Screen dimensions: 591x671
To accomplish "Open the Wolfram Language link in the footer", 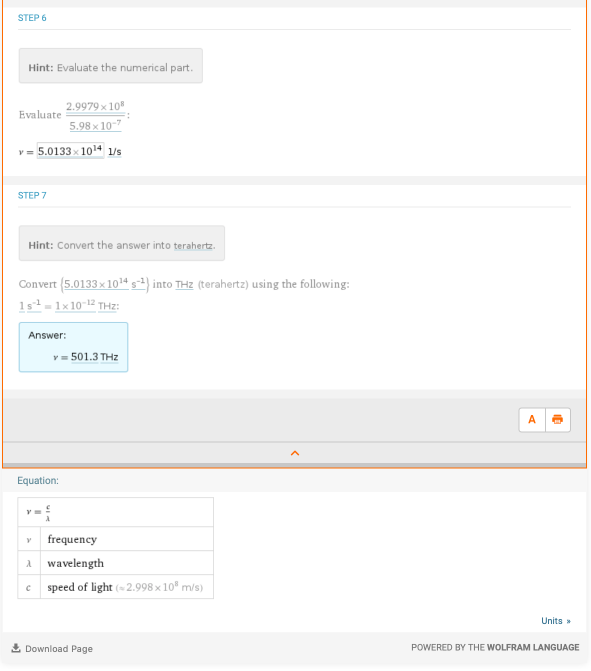I will click(x=533, y=647).
